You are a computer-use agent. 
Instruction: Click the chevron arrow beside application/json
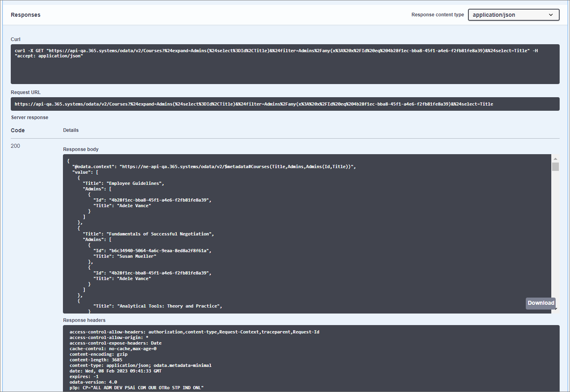(551, 15)
